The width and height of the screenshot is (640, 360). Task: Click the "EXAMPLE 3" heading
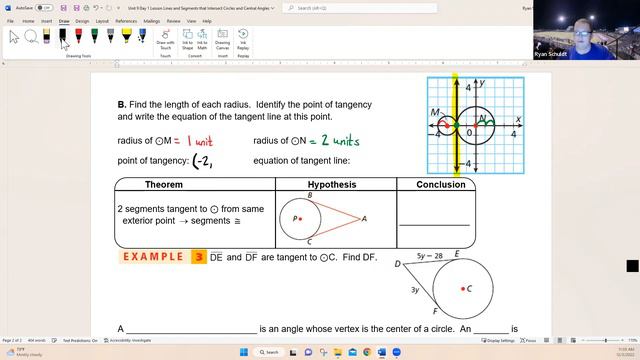[163, 257]
